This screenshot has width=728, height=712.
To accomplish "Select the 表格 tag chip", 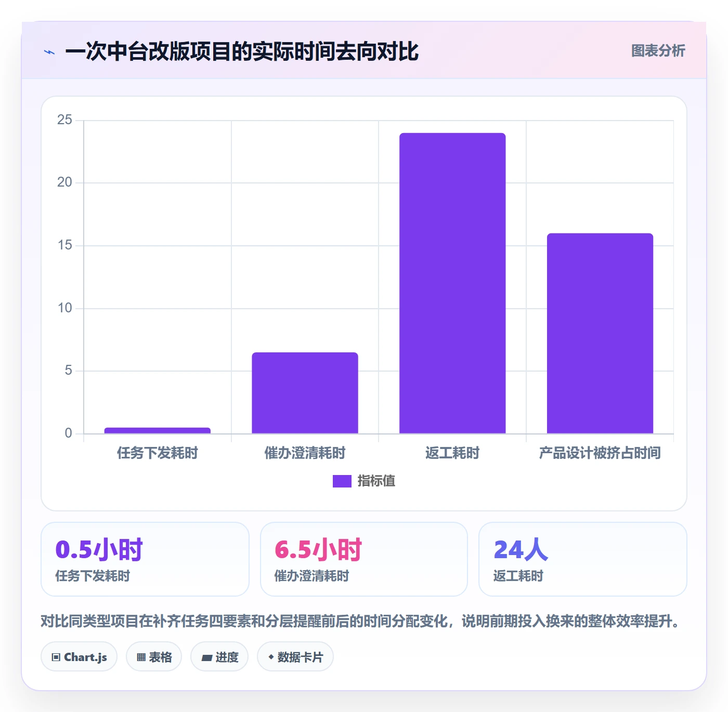I will pos(154,657).
